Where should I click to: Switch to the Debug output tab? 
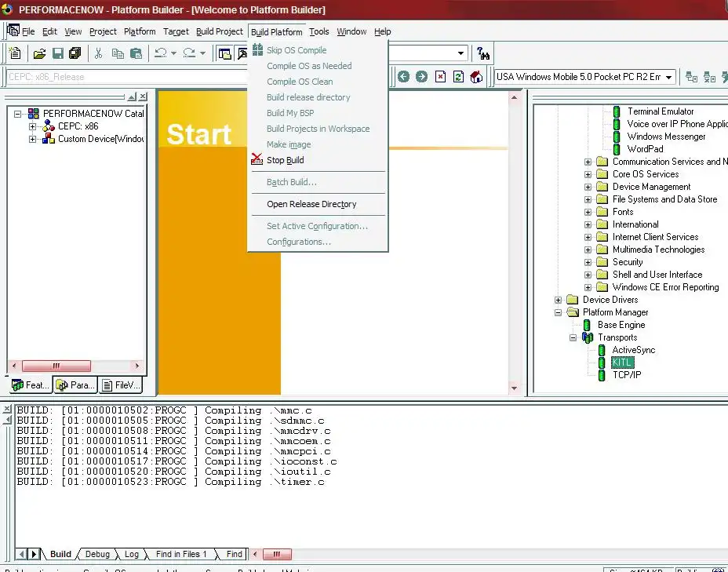point(97,555)
